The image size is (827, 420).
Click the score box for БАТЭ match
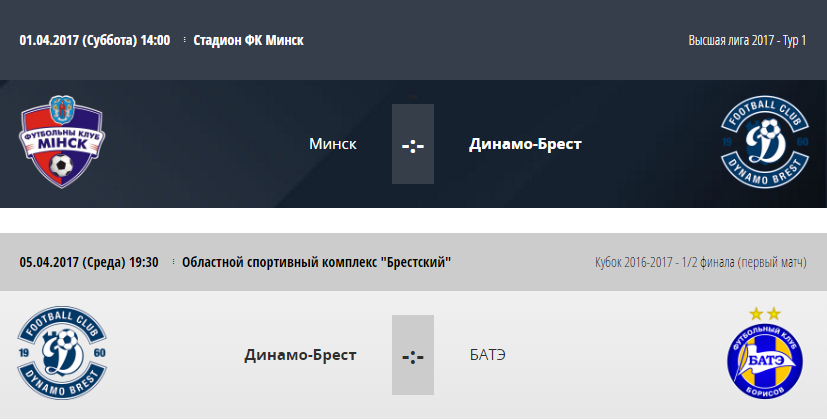413,355
